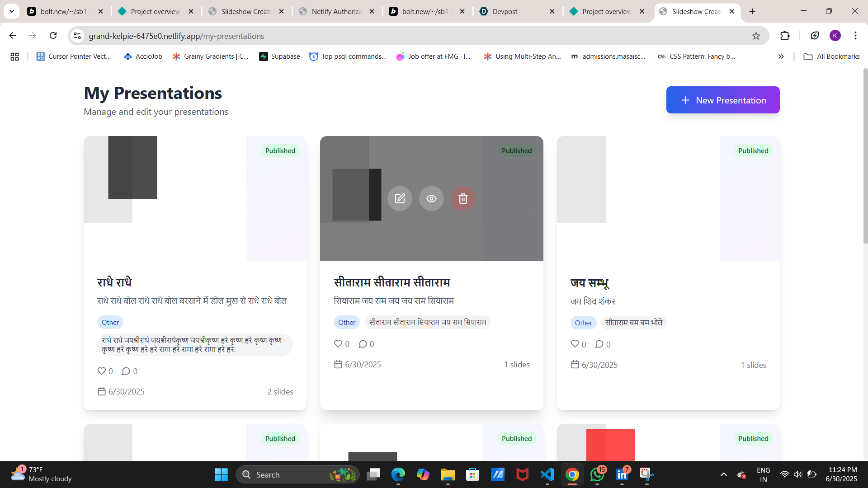This screenshot has width=868, height=488.
Task: Like the राधे राधे presentation heart icon
Action: coord(102,371)
